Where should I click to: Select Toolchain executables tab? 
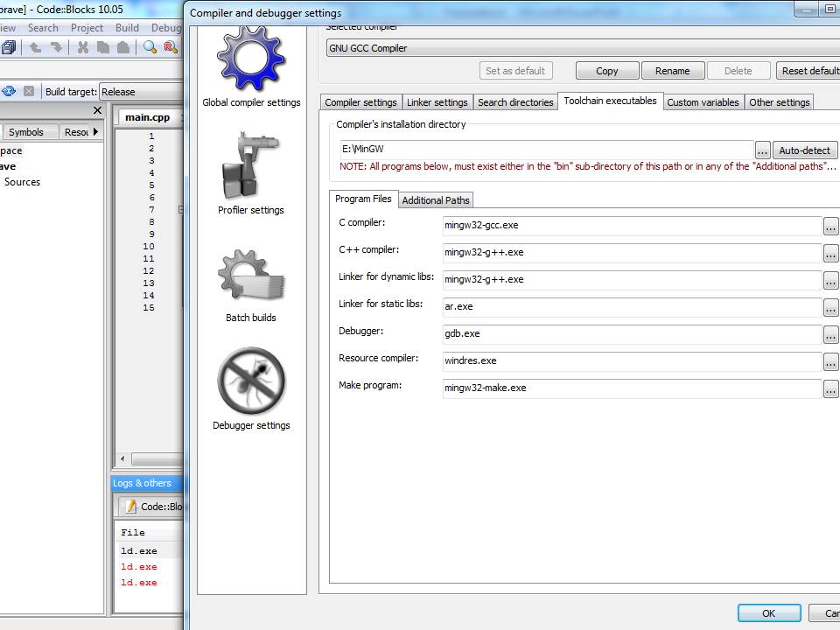click(610, 101)
